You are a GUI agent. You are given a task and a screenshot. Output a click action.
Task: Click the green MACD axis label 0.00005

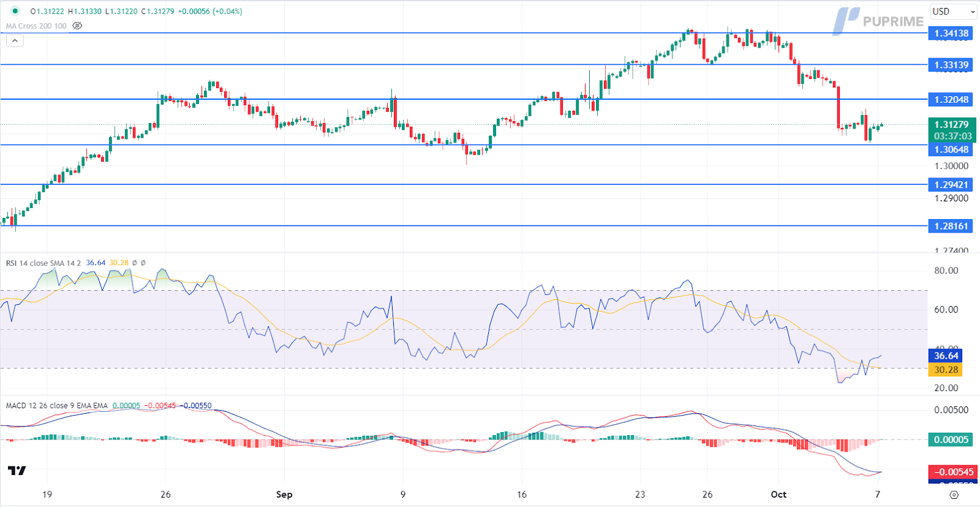point(951,440)
